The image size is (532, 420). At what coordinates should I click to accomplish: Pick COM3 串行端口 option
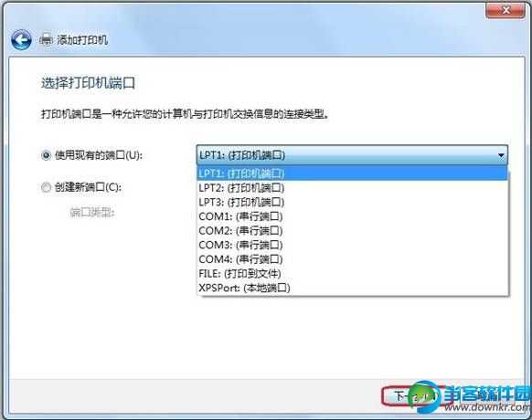tap(352, 245)
